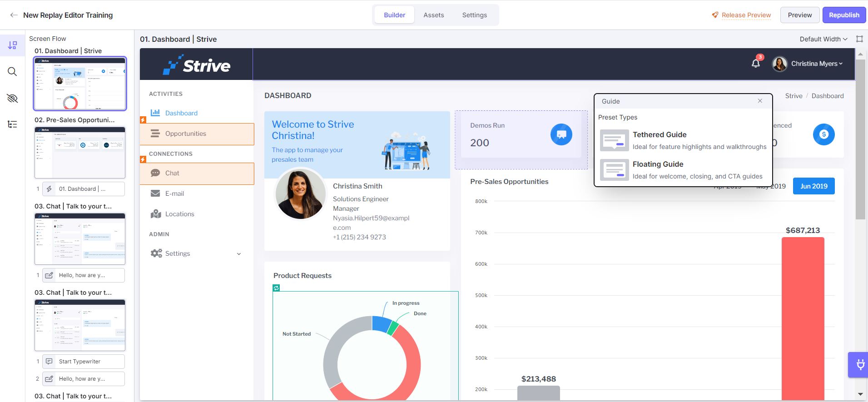868x402 pixels.
Task: Click the Republish button
Action: [x=844, y=15]
